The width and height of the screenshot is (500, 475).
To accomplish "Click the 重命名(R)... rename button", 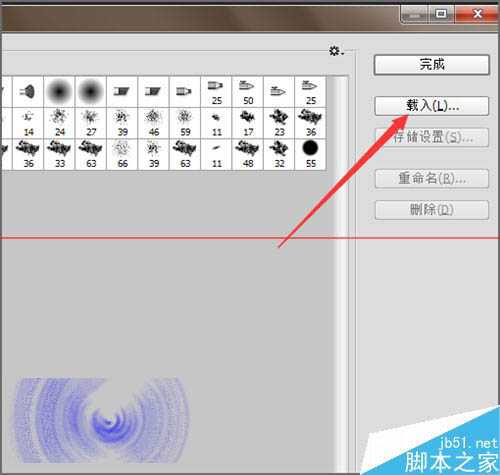I will [432, 179].
